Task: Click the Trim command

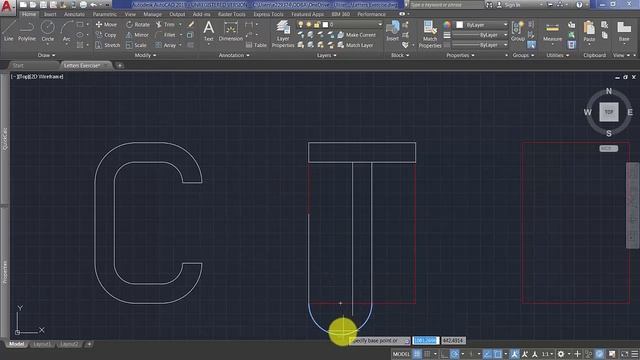Action: 165,24
